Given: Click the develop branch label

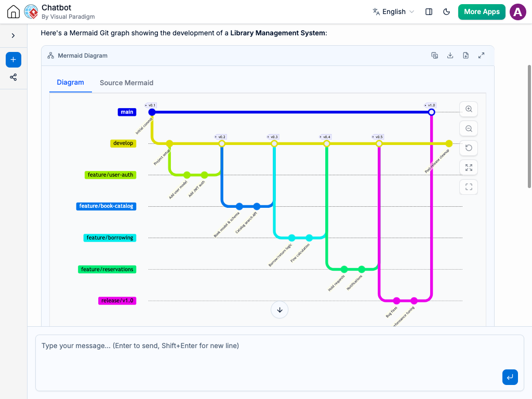Looking at the screenshot, I should [x=123, y=143].
